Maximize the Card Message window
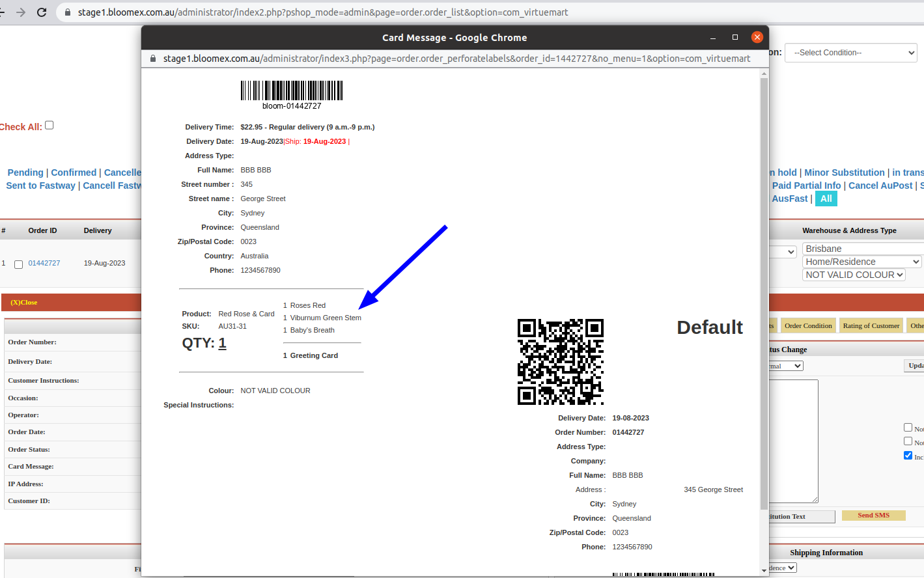 pos(735,37)
